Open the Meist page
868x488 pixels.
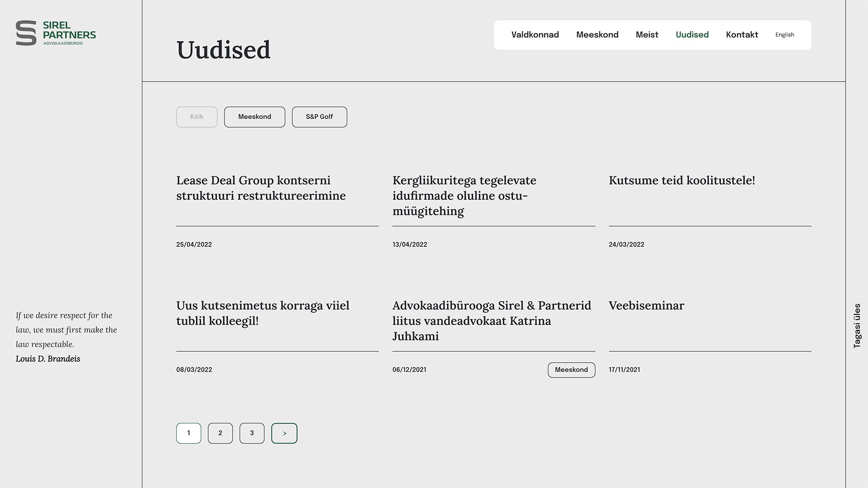click(647, 34)
